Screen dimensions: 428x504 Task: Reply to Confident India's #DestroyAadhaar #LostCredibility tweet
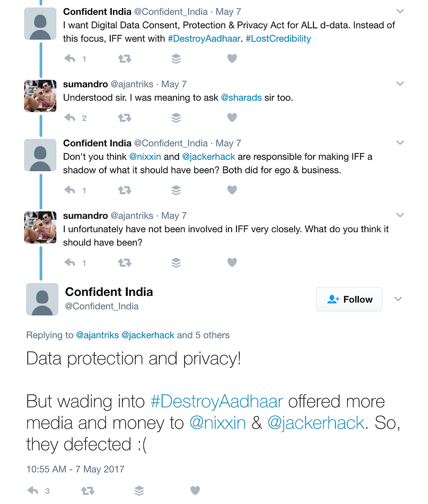[70, 59]
